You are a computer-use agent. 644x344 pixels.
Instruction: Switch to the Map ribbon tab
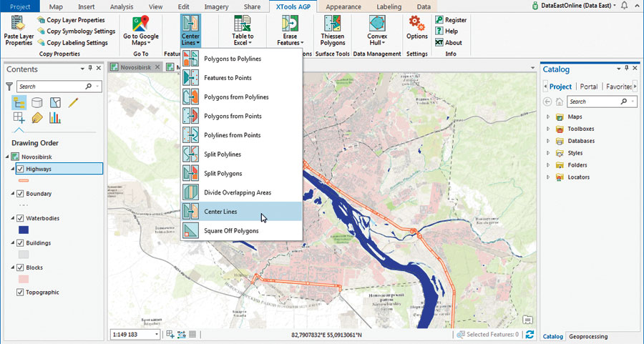(56, 6)
